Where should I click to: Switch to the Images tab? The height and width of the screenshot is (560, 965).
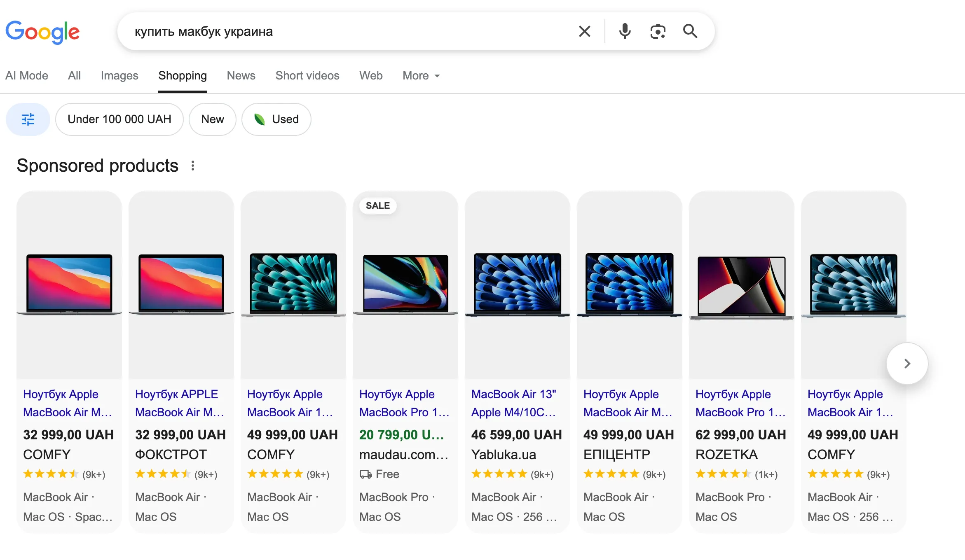pos(119,75)
